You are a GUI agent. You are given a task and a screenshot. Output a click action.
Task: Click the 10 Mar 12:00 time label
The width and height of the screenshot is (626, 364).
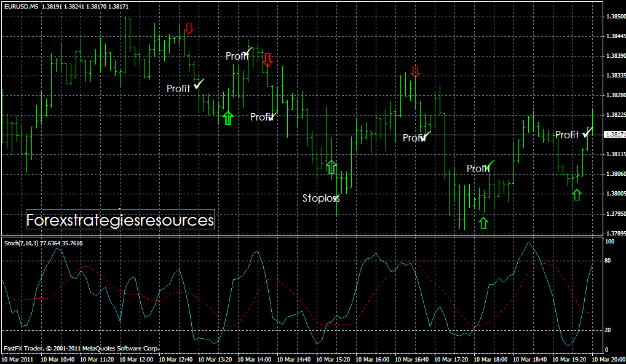click(x=136, y=360)
